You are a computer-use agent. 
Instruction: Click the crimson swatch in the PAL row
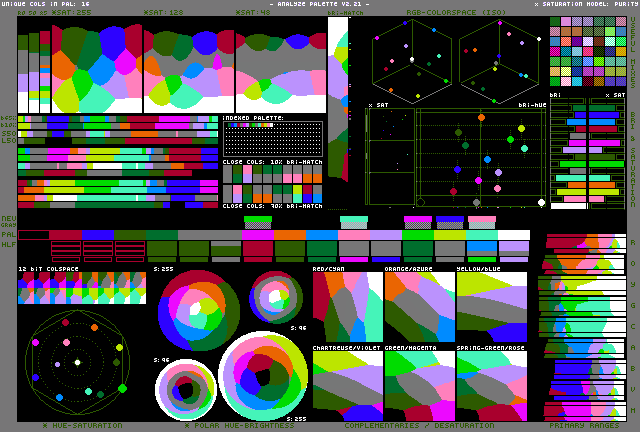[66, 235]
